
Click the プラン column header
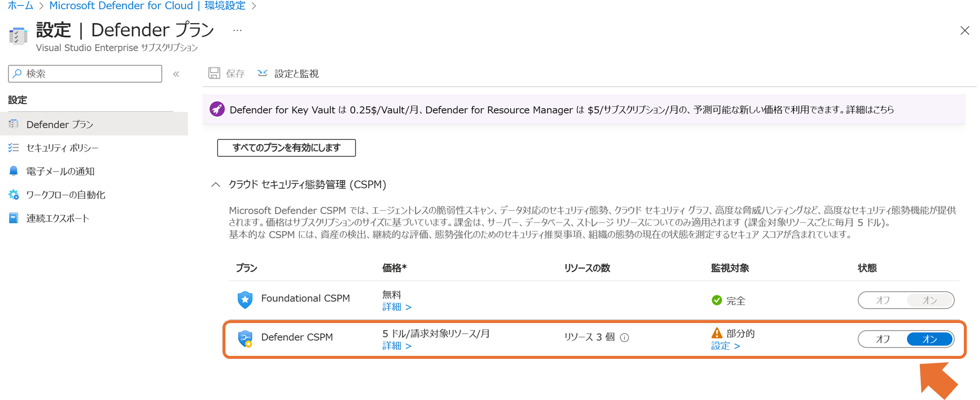(246, 268)
